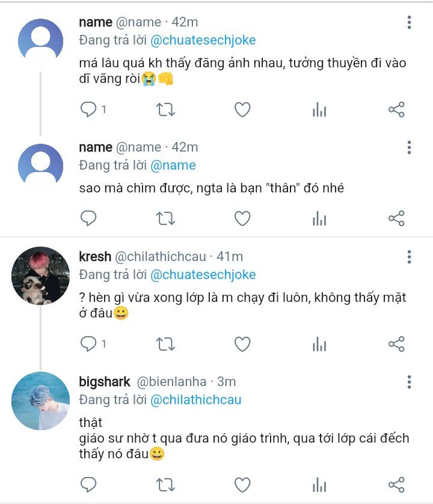
Task: Retweet the first reply by name
Action: (165, 109)
